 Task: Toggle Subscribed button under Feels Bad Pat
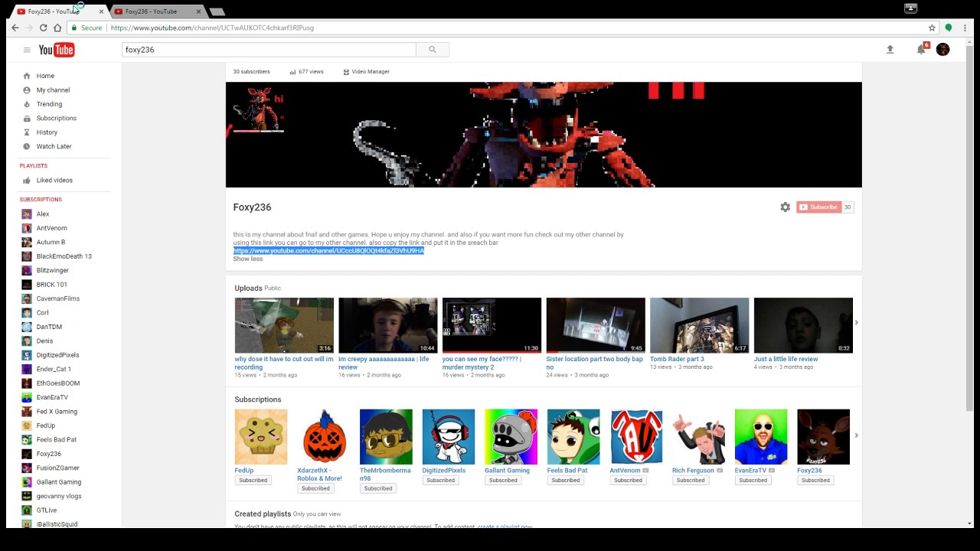[566, 481]
